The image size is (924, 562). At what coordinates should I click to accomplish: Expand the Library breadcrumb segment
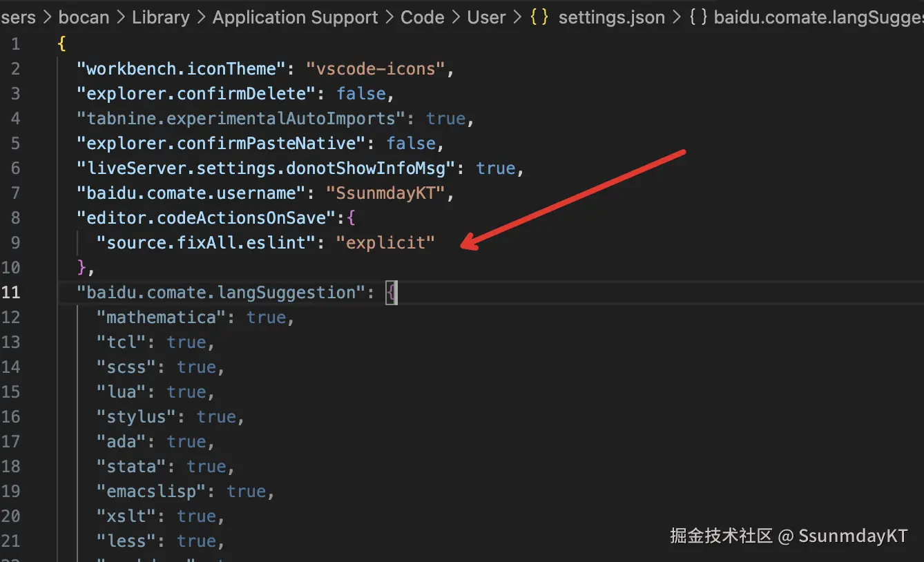[160, 17]
